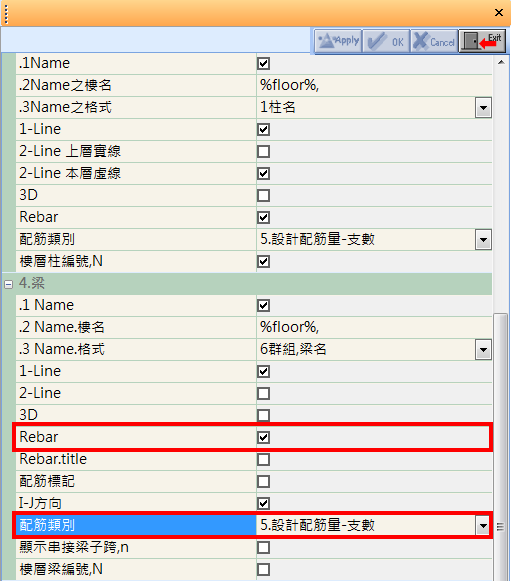Click the scrollbar up arrow

click(x=501, y=62)
